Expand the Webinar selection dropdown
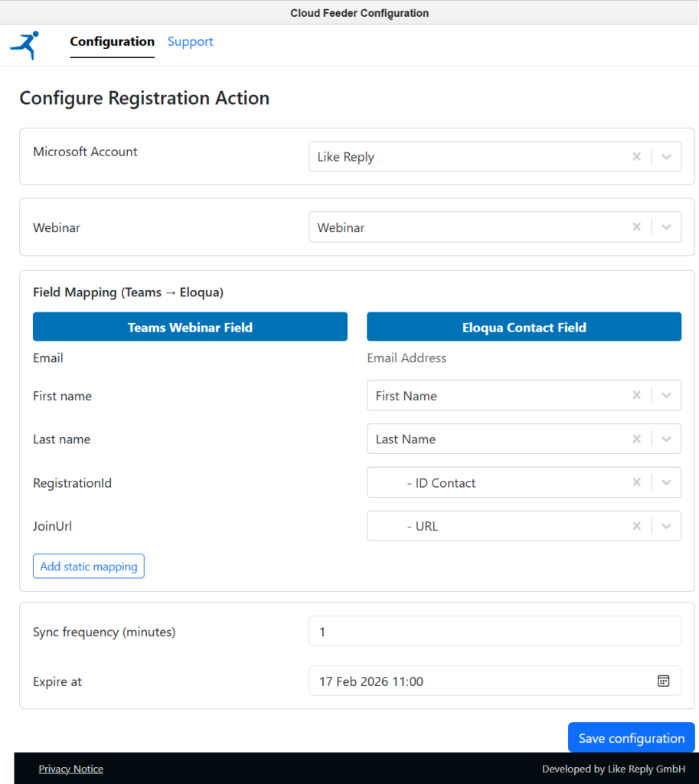 pyautogui.click(x=664, y=227)
